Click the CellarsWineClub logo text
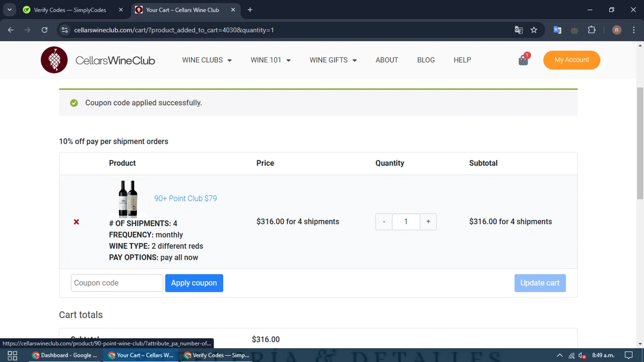Screen dimensions: 644x362 (x=115, y=61)
